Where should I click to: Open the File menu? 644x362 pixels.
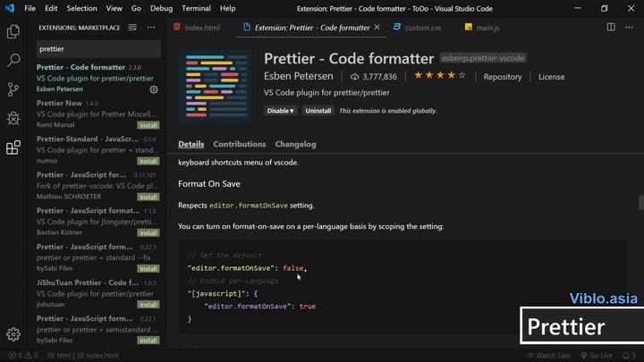click(30, 8)
